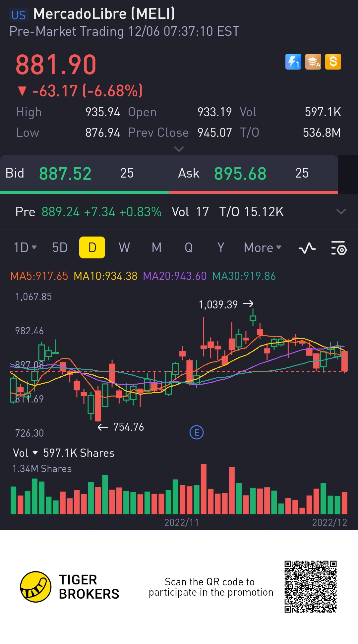Tap the earnings E marker on chart

197,432
